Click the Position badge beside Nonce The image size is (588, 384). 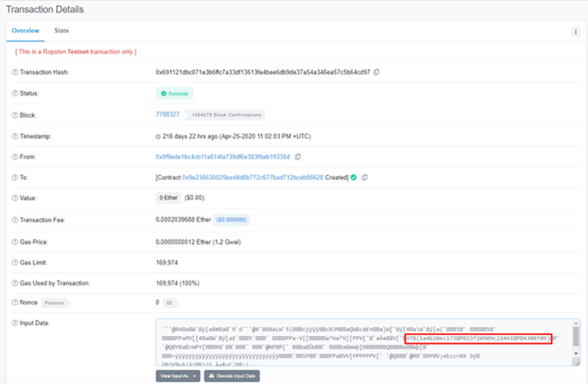55,303
